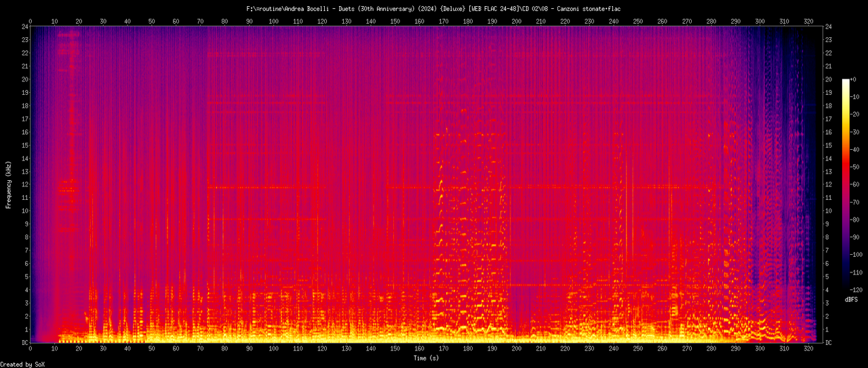Click "DC" on the right frequency axis
This screenshot has width=868, height=368.
click(829, 343)
